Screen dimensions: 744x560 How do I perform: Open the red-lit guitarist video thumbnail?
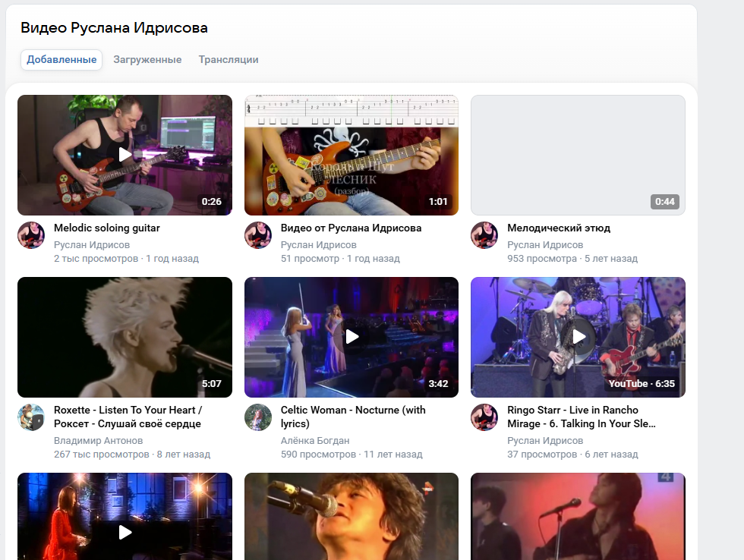(578, 517)
